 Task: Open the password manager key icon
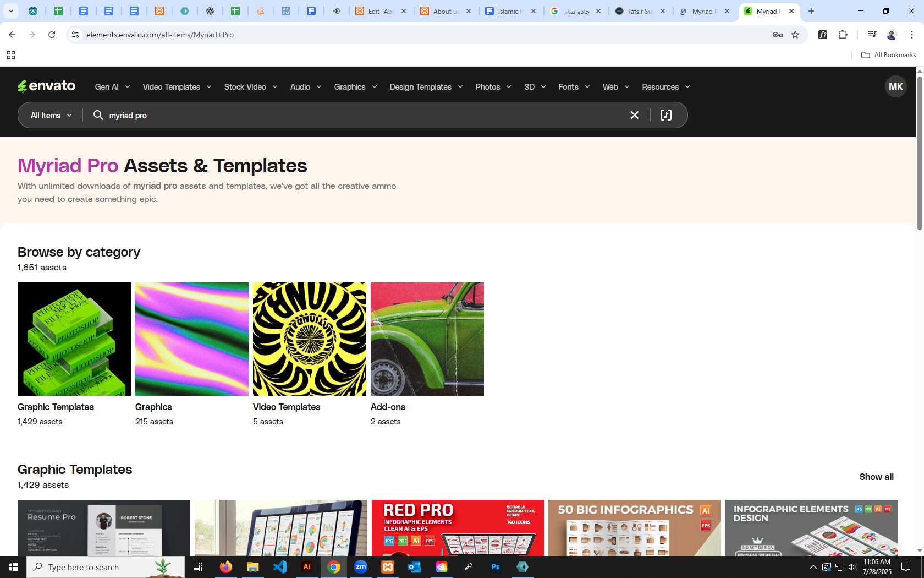(x=778, y=35)
